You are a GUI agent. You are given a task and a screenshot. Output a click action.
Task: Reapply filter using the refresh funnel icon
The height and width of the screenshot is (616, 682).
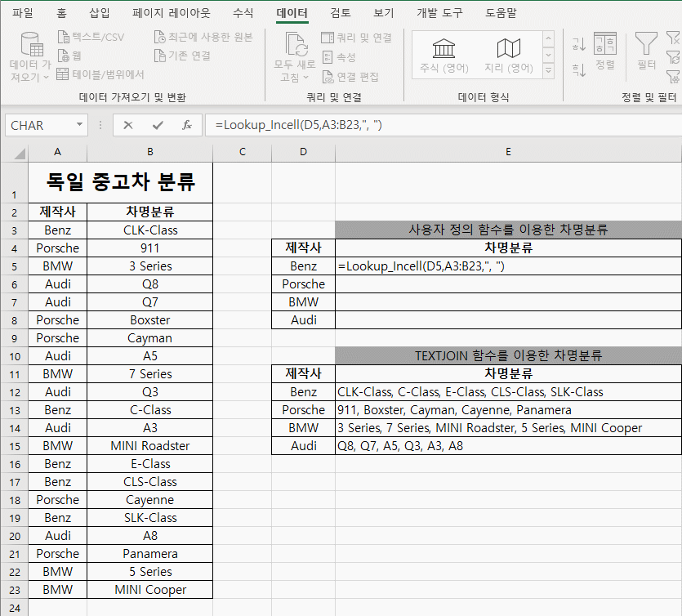[x=673, y=57]
